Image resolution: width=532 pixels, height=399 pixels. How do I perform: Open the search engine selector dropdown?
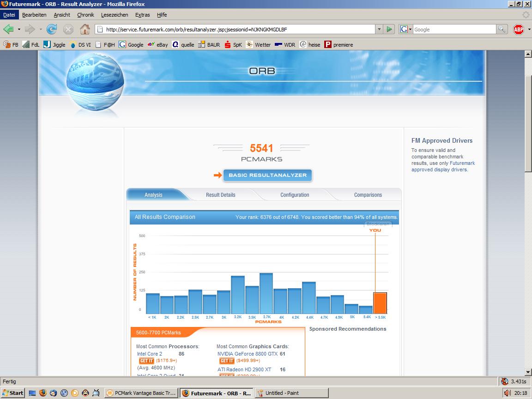405,30
